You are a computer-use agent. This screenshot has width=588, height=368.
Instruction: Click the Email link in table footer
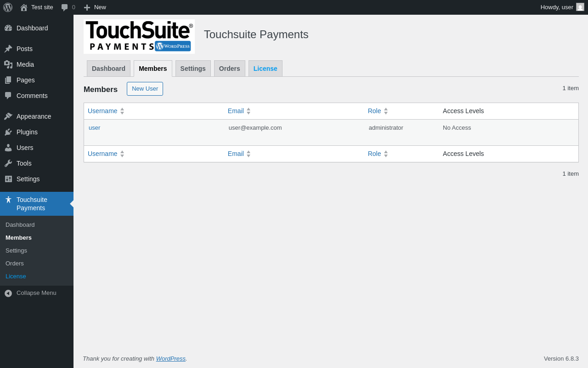[x=236, y=154]
